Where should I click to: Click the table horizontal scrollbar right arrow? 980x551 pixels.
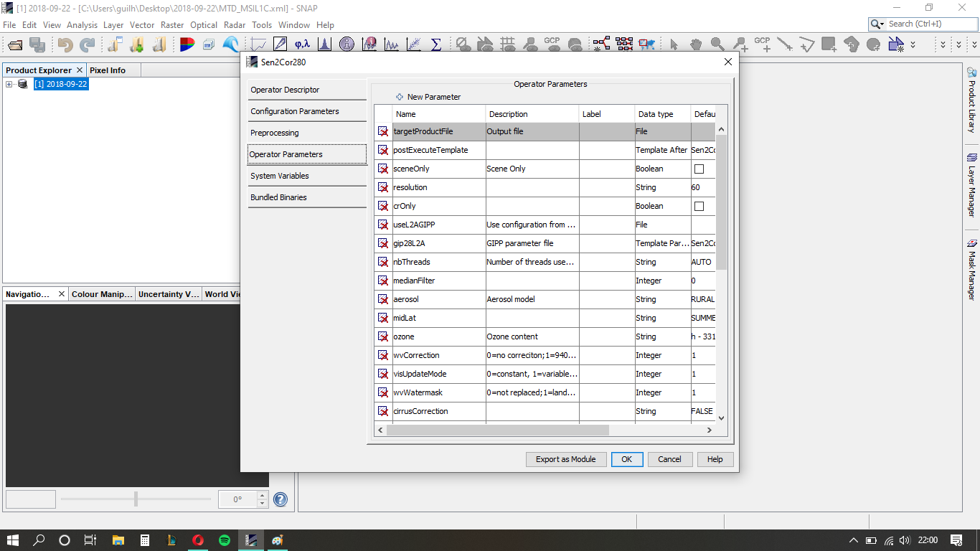pos(709,430)
